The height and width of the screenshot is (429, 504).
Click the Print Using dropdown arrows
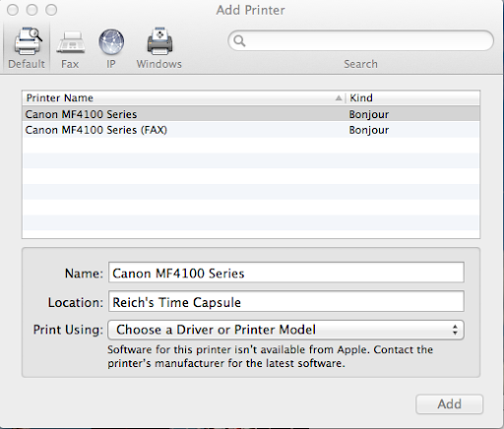coord(455,330)
